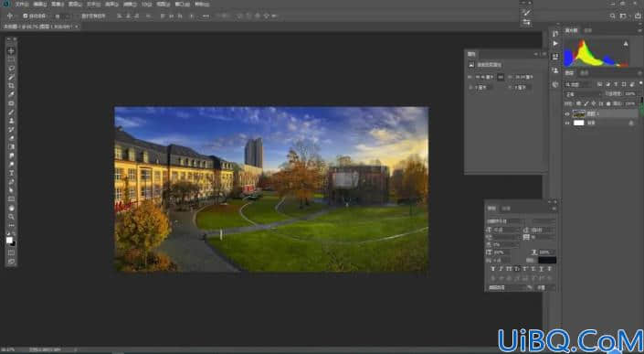Select the Move tool in the toolbox
This screenshot has height=354, width=644.
(x=11, y=51)
